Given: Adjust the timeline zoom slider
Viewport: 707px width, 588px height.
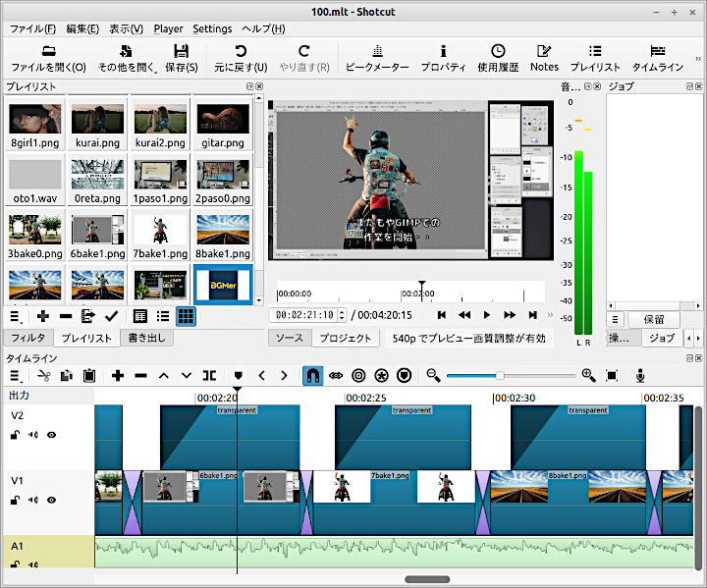Looking at the screenshot, I should 500,375.
